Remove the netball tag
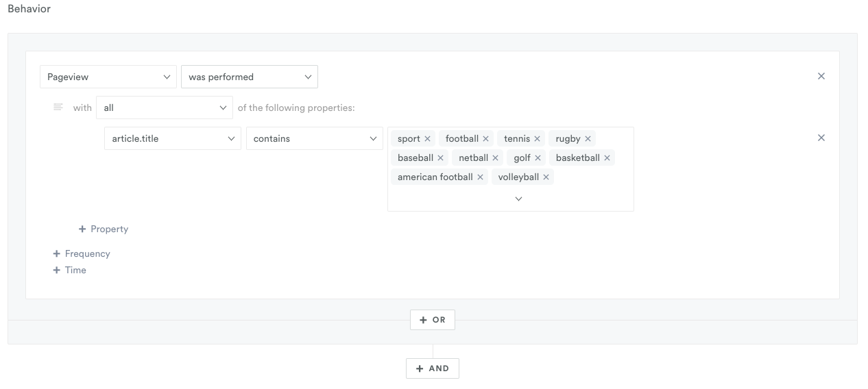Viewport: 868px width, 389px height. point(495,158)
